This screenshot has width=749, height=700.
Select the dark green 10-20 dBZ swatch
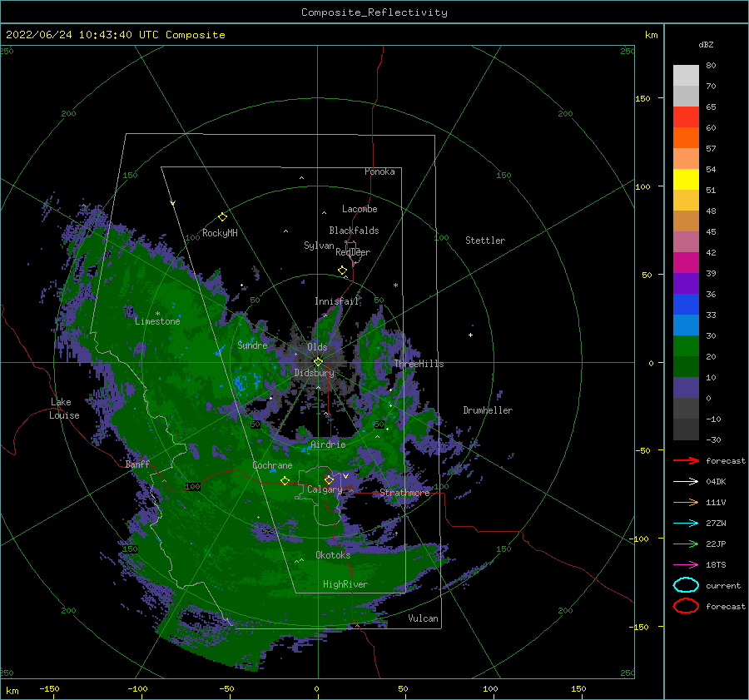686,367
